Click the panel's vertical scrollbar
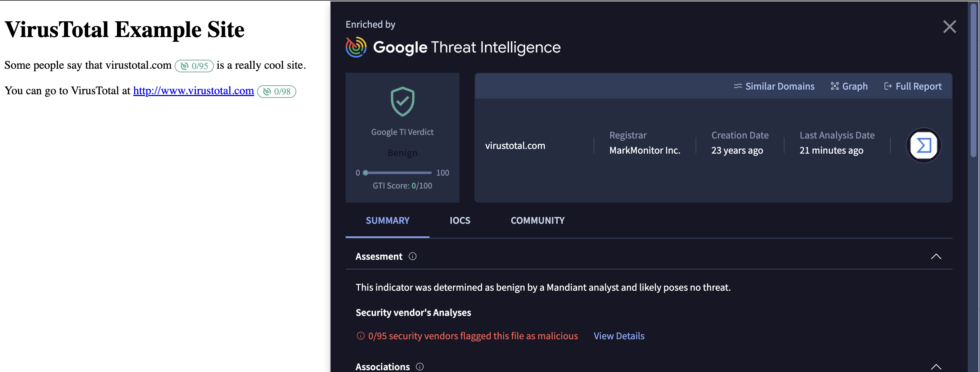The width and height of the screenshot is (980, 372). [973, 80]
